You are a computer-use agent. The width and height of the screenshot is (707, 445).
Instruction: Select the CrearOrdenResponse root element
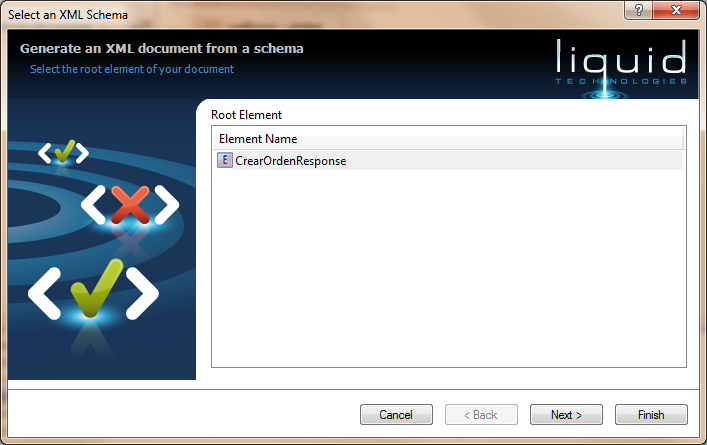pyautogui.click(x=448, y=161)
